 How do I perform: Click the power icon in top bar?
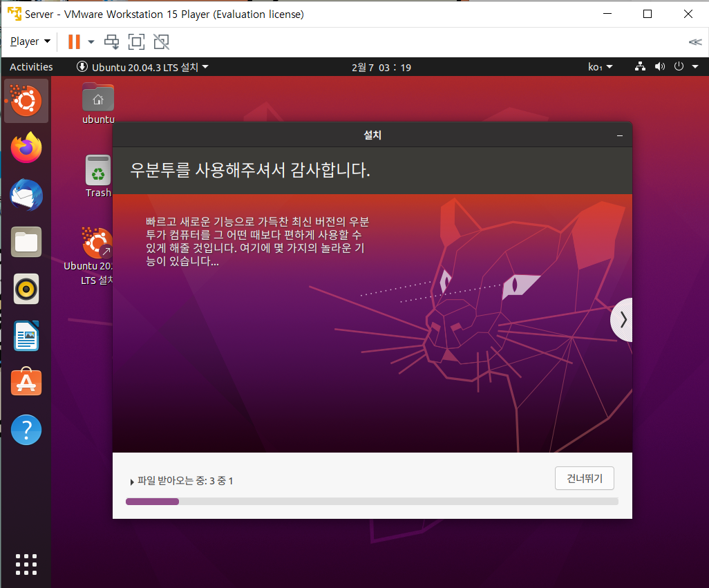click(679, 67)
